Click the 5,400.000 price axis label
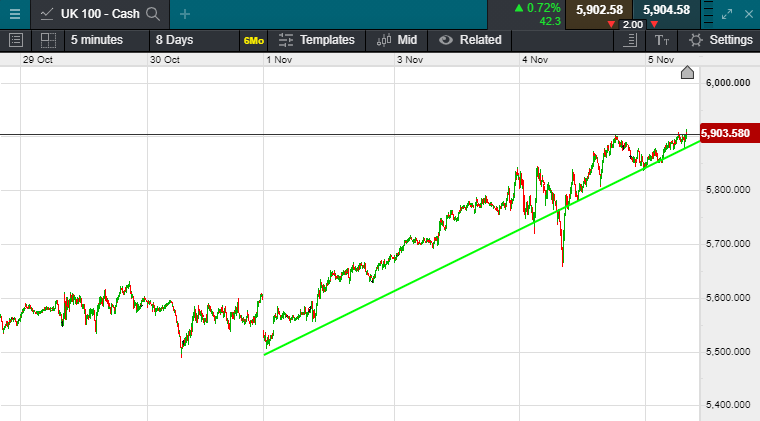 [x=728, y=405]
